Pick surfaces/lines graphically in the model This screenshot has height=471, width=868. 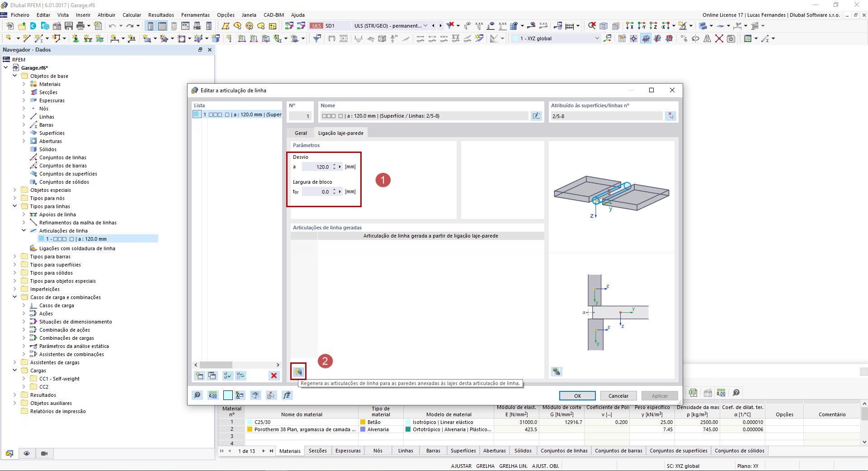671,116
